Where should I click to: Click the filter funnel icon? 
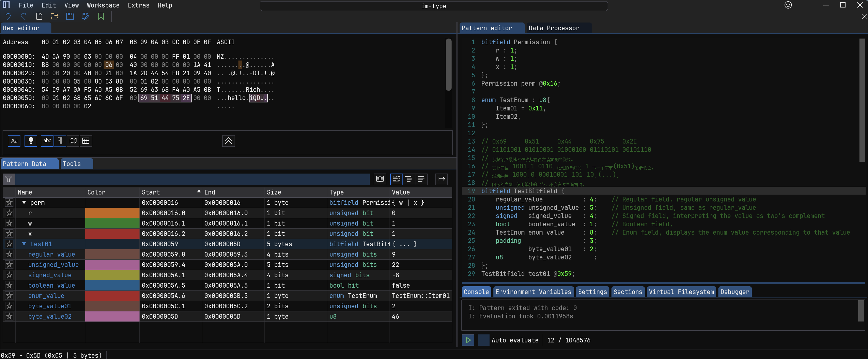pyautogui.click(x=9, y=179)
